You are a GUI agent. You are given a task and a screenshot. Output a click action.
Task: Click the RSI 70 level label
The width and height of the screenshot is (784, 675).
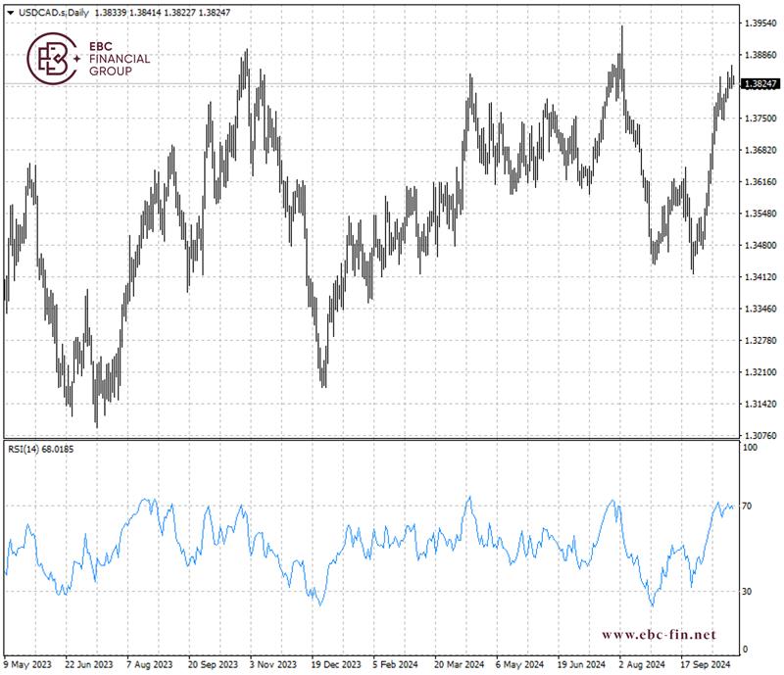(747, 506)
